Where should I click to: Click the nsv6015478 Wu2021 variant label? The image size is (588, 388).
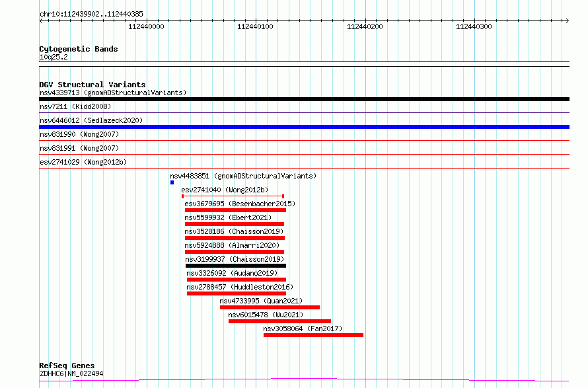pos(265,315)
